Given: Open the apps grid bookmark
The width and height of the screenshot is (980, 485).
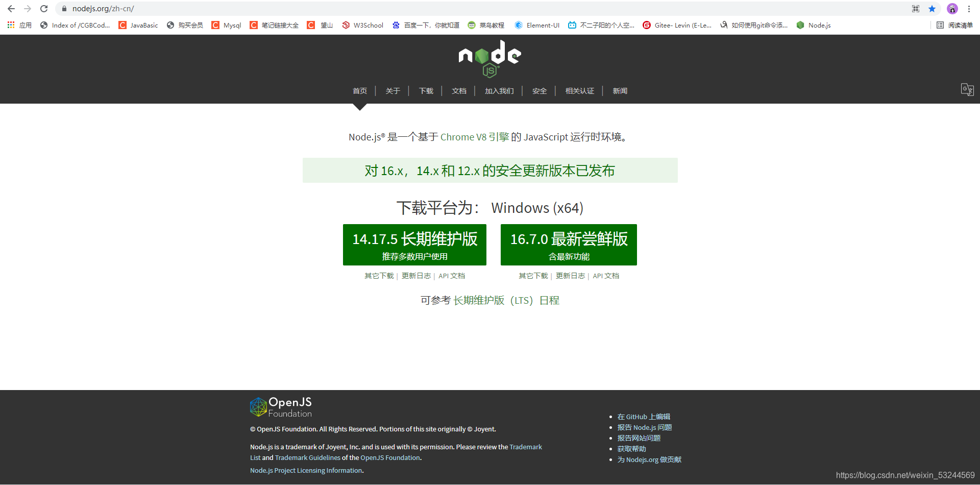Looking at the screenshot, I should coord(19,25).
